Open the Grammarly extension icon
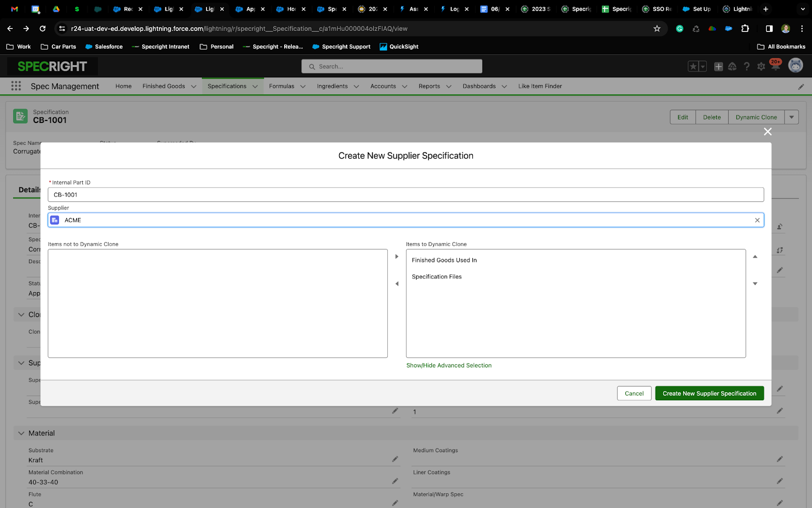This screenshot has width=812, height=508. [680, 28]
